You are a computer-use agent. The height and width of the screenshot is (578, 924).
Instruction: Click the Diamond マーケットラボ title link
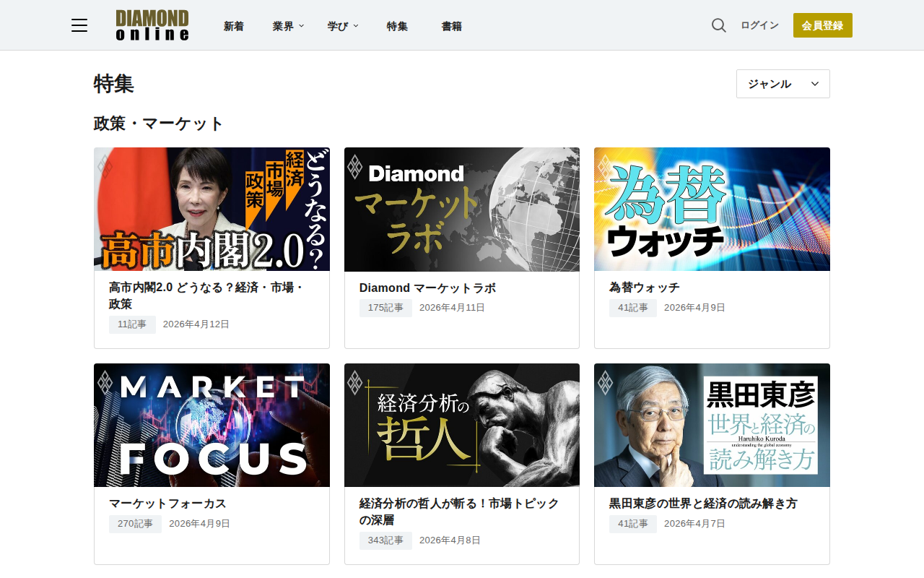(x=427, y=288)
